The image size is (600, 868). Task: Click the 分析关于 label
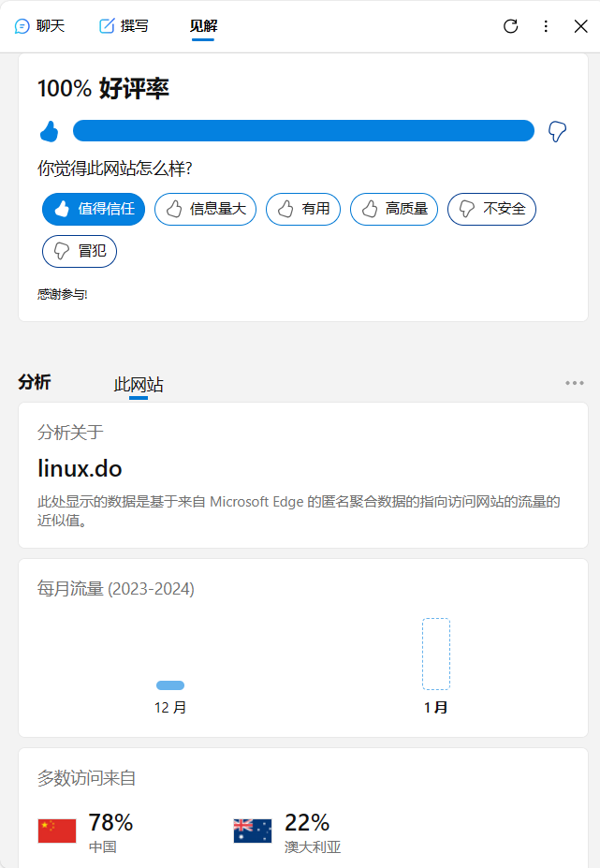(x=70, y=433)
